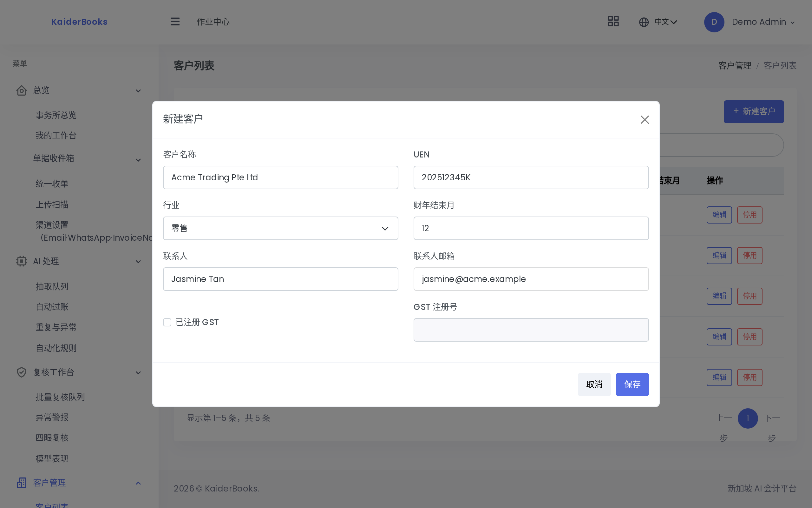Screen dimensions: 812x508
Task: Click the 客户名称 input field
Action: (x=280, y=177)
